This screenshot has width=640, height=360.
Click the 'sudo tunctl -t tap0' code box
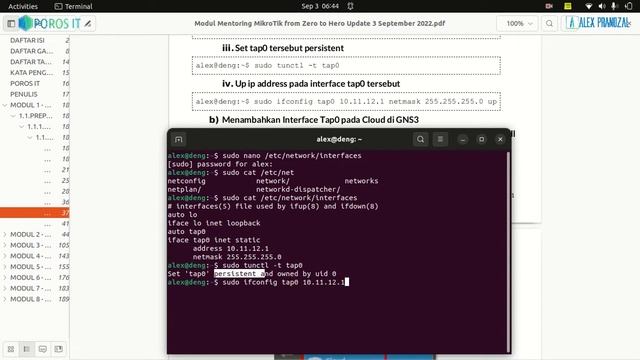(x=346, y=66)
